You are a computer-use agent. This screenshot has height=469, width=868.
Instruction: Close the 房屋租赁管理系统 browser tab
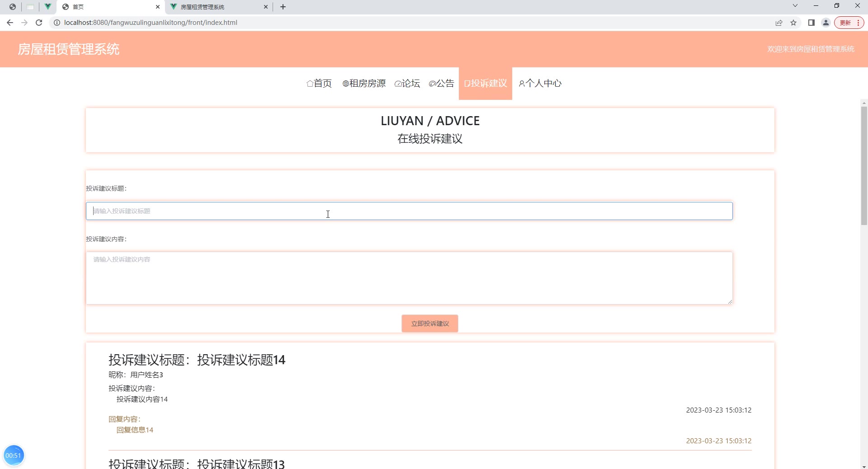click(266, 7)
